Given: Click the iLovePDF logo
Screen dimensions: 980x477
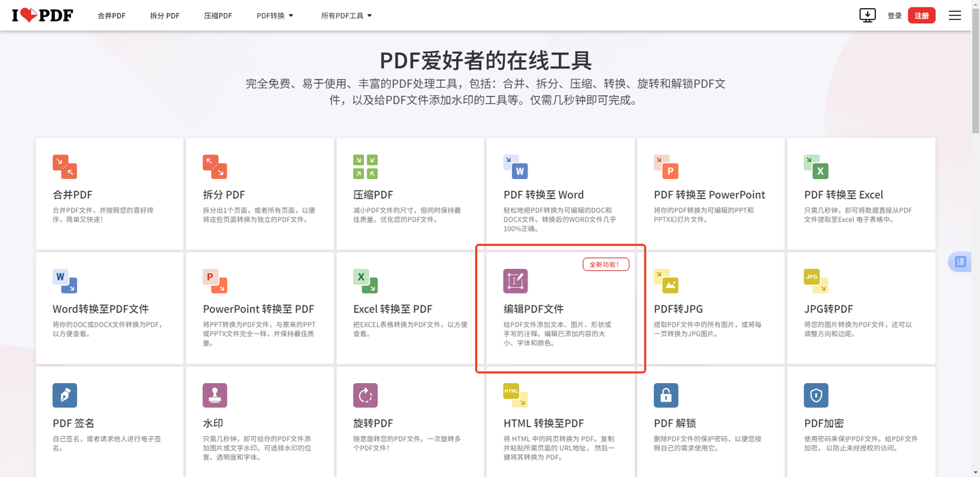Looking at the screenshot, I should [42, 15].
